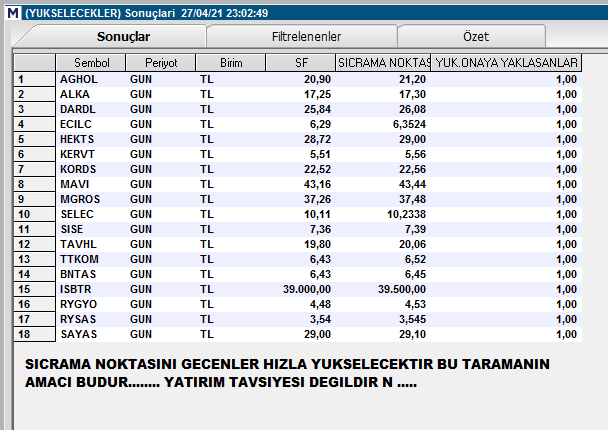The height and width of the screenshot is (430, 608).
Task: Click the YUK.ONAYA YAKLASANLAR column header
Action: (x=506, y=63)
